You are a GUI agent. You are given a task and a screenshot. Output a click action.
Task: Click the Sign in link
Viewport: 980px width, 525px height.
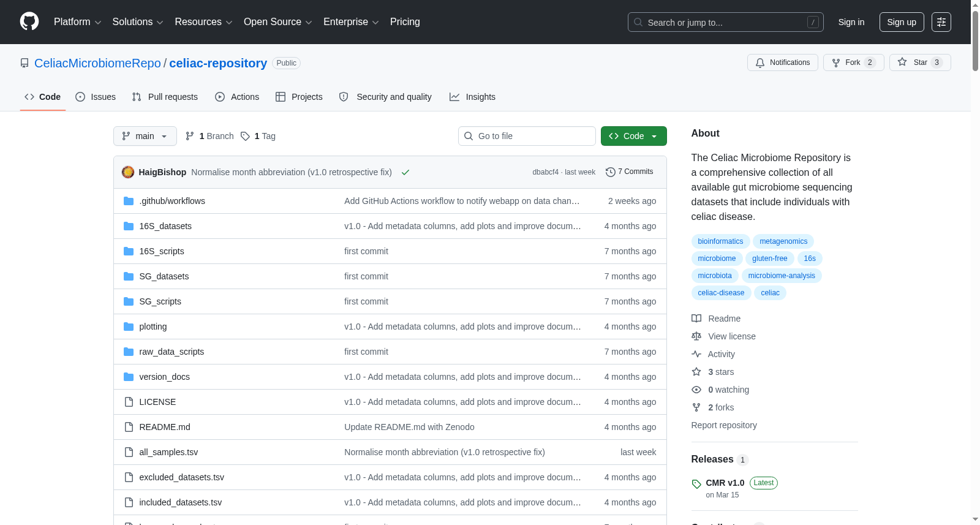[851, 22]
